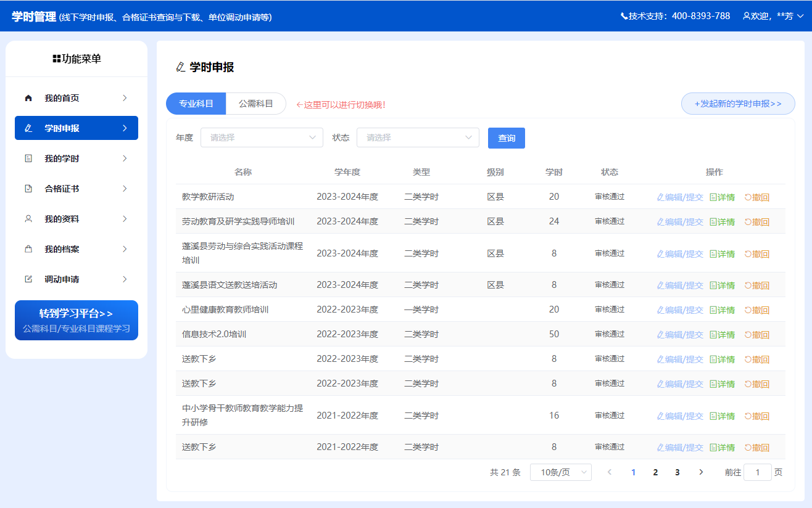Click 编辑/提交 for 信息技术2.0培训
This screenshot has height=508, width=812.
tap(680, 335)
